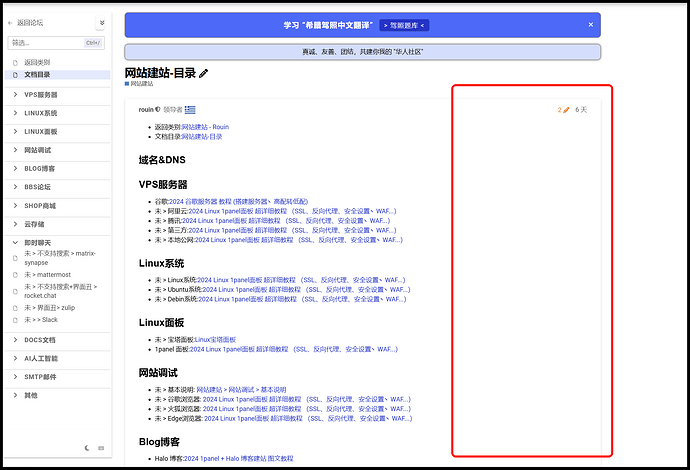
Task: Click the 真诚、友善、团结 announcement bar
Action: pyautogui.click(x=363, y=52)
